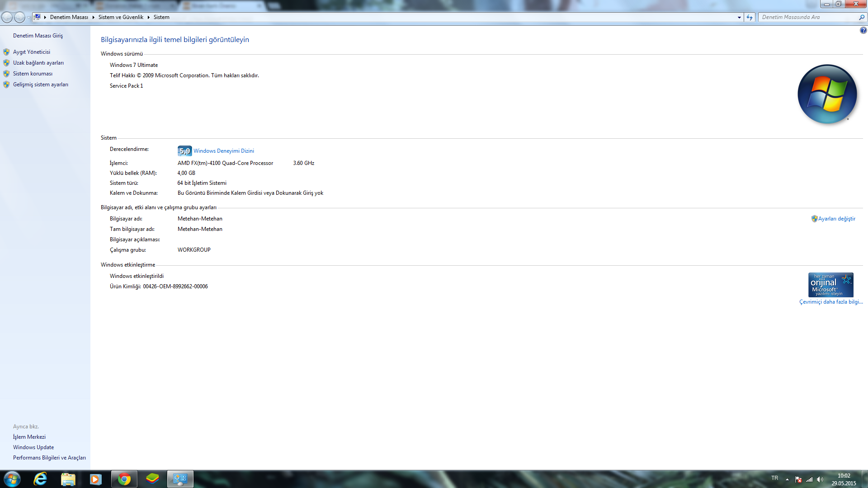The width and height of the screenshot is (868, 488).
Task: Click Sistem breadcrumb in address bar
Action: [x=161, y=17]
